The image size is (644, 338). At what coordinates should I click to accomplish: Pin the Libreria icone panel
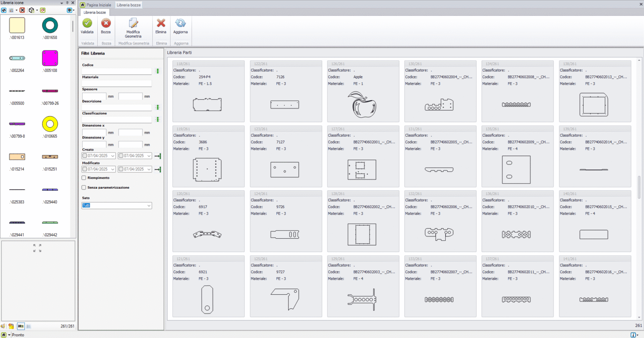click(67, 3)
